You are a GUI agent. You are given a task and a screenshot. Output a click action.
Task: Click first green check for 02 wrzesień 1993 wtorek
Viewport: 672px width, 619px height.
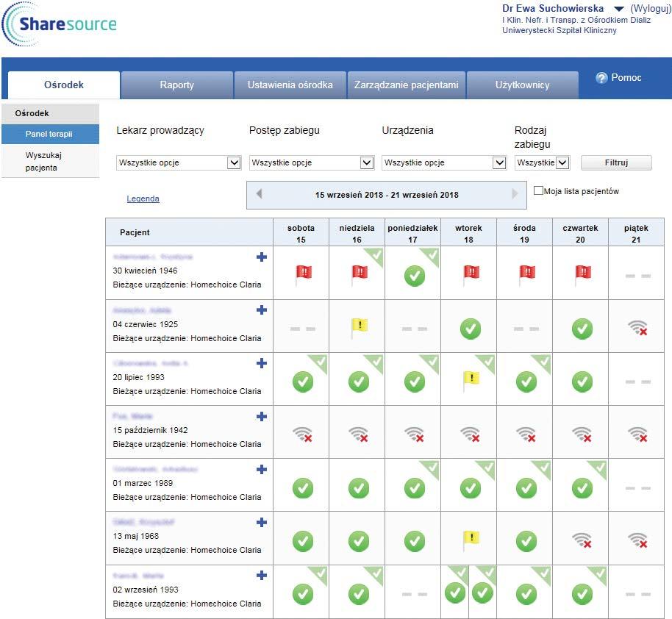(x=455, y=593)
